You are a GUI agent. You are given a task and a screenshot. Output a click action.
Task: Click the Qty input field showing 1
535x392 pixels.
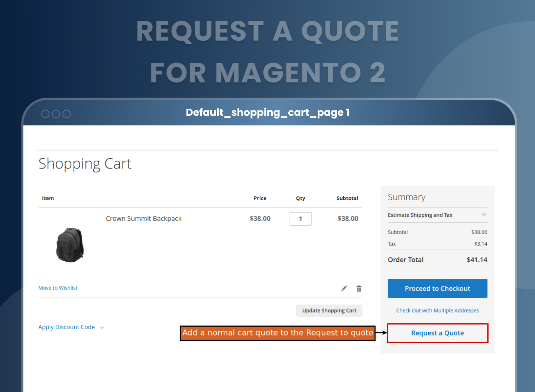(300, 219)
